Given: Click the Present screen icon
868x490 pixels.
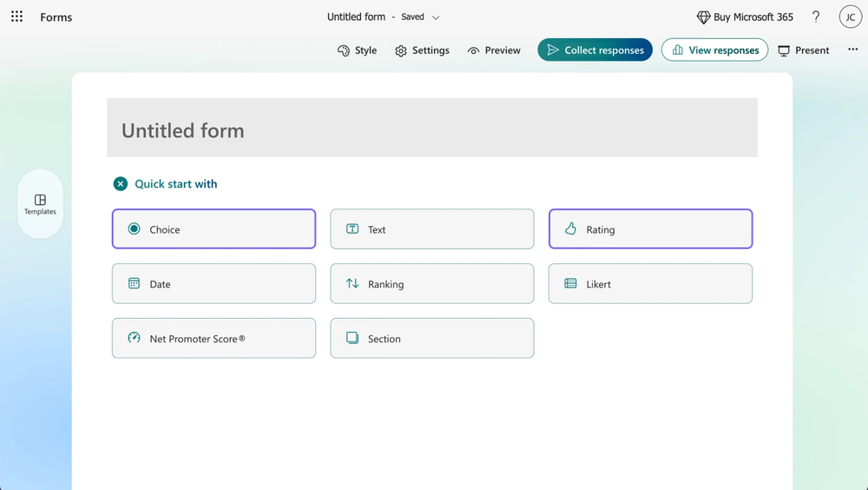Looking at the screenshot, I should [x=803, y=50].
